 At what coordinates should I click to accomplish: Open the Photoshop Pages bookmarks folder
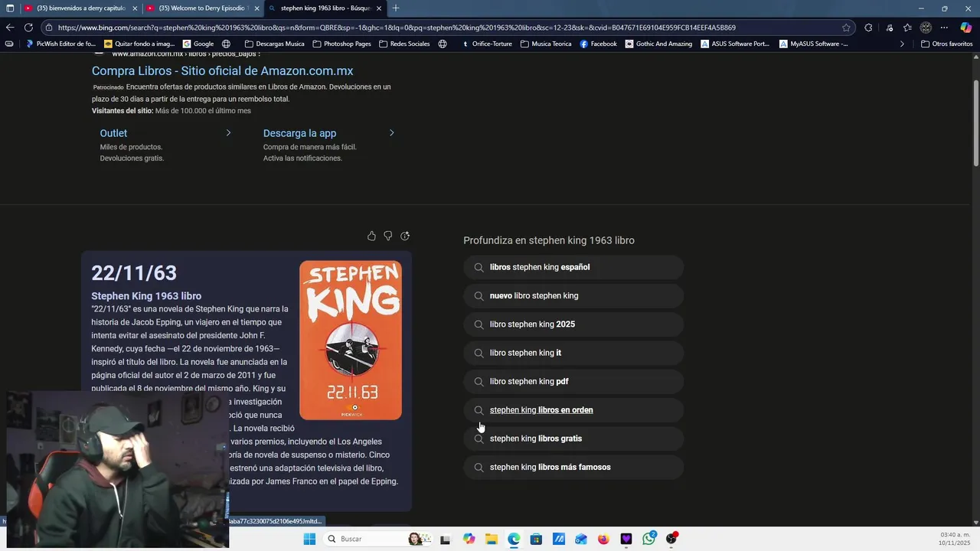click(x=341, y=44)
